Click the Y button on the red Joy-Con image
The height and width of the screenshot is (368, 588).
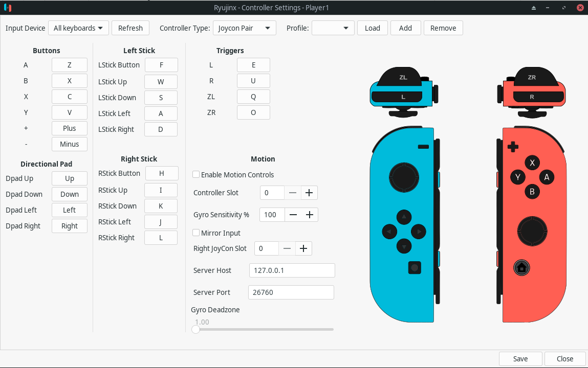(518, 177)
